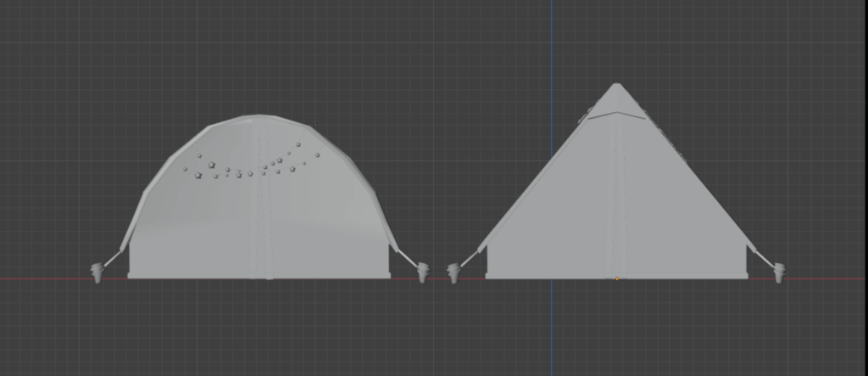Click the top center of the dome tent
Screen dimensions: 868x376
pos(259,117)
